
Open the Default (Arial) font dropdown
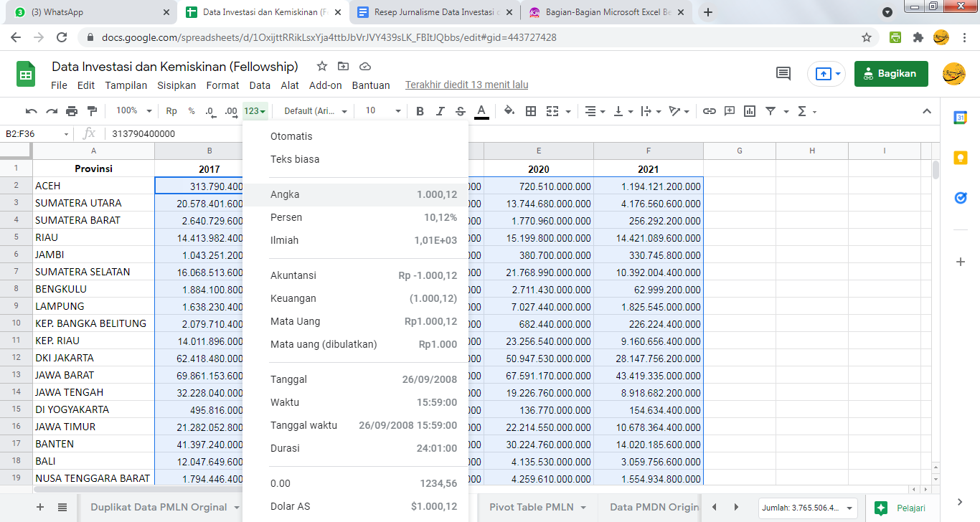[316, 111]
